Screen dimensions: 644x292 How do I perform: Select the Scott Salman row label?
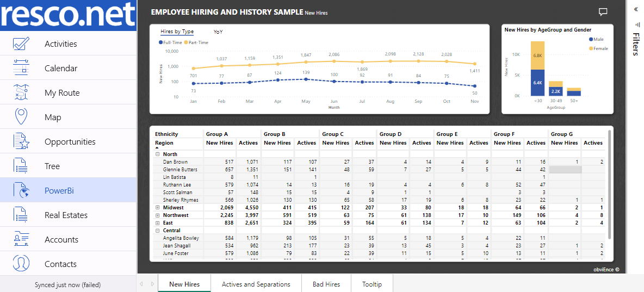178,192
